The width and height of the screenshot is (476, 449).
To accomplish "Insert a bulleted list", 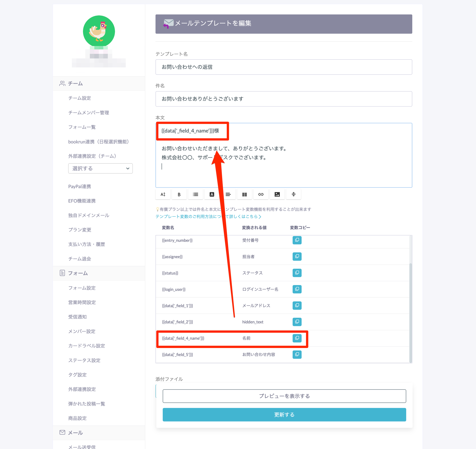I will [195, 194].
